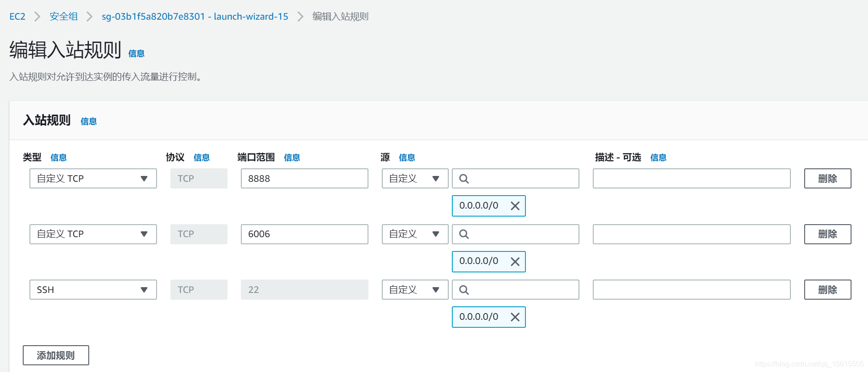Click the TCP protocol field of the 8888 rule
Screen dimensions: 868x372
pos(199,178)
